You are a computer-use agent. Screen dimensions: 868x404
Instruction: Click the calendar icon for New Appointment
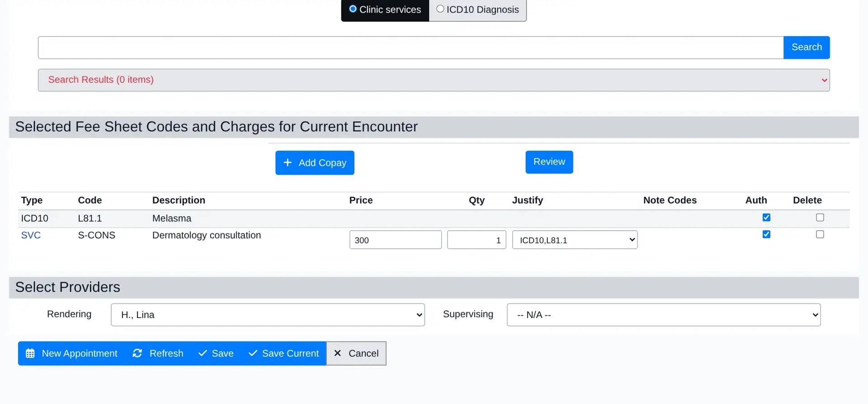[x=30, y=353]
